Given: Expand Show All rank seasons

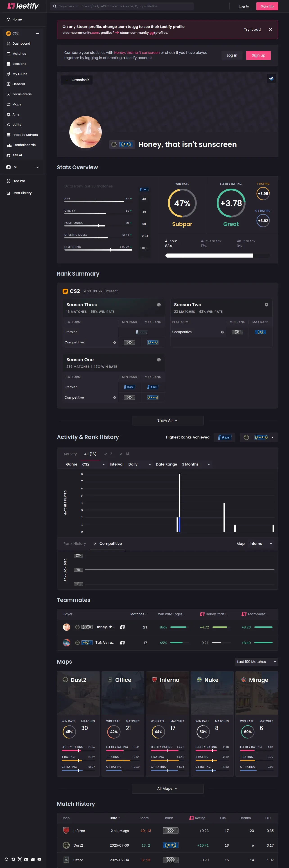Looking at the screenshot, I should tap(167, 420).
